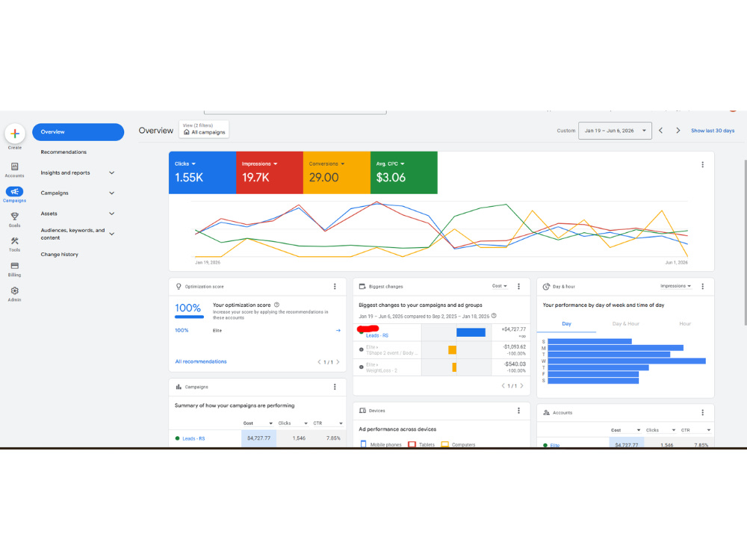Open the overview chart three-dot menu

(x=702, y=165)
